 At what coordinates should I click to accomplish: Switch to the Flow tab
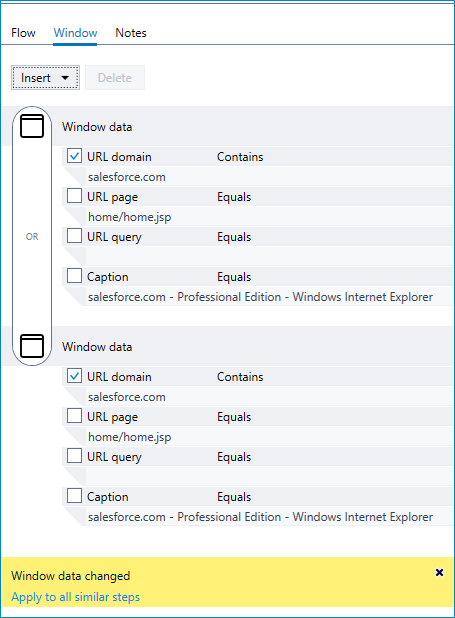click(23, 33)
